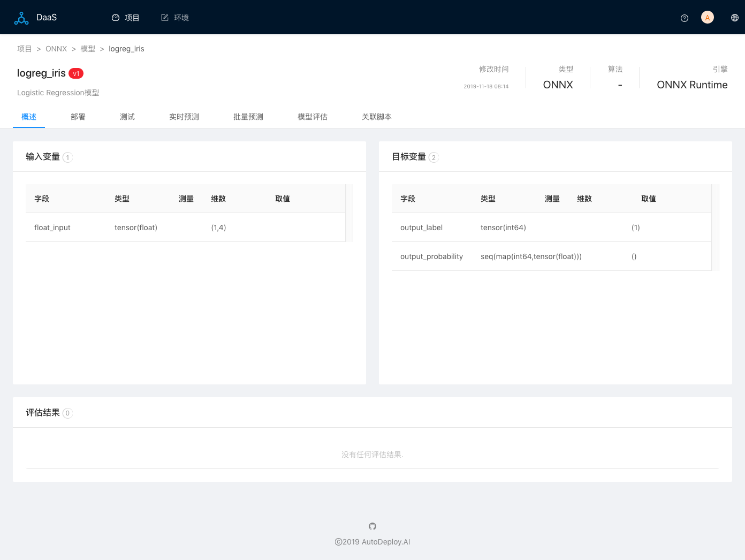Click the 项目 breadcrumb link
This screenshot has width=745, height=560.
pos(25,49)
